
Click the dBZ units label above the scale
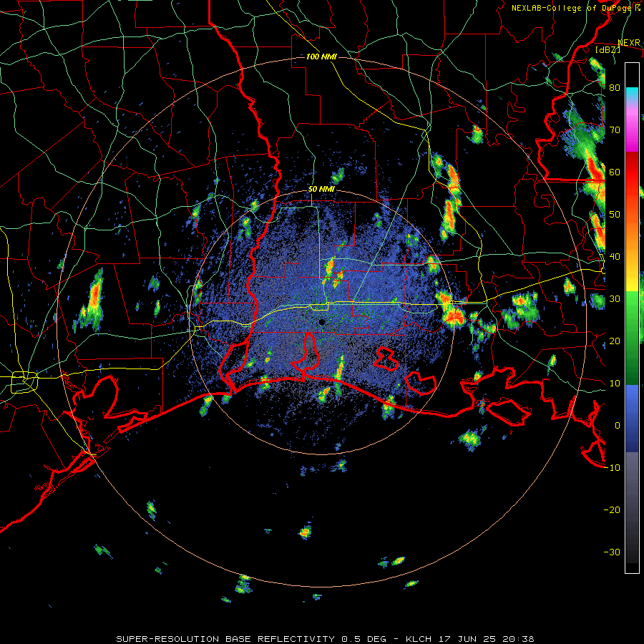[x=608, y=49]
